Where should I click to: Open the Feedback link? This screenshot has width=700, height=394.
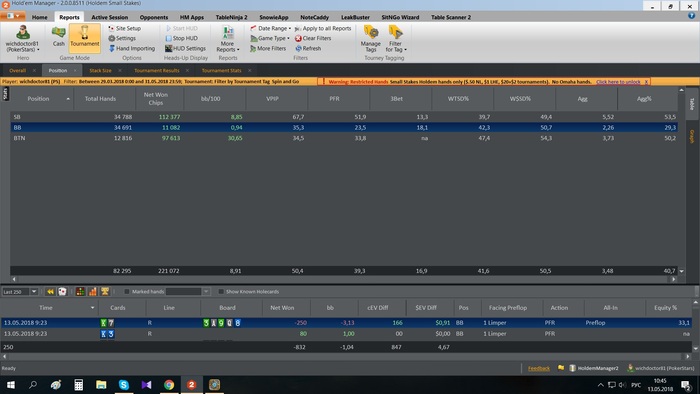pos(539,368)
